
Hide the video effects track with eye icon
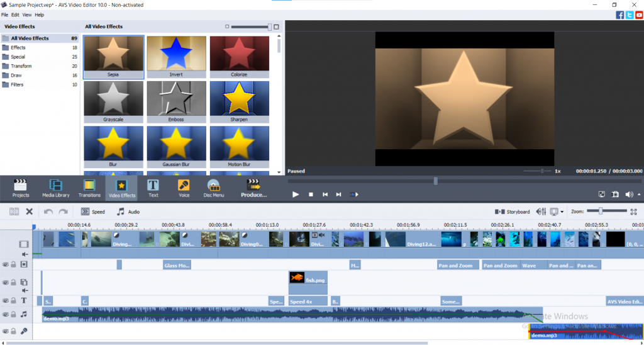[x=5, y=265]
